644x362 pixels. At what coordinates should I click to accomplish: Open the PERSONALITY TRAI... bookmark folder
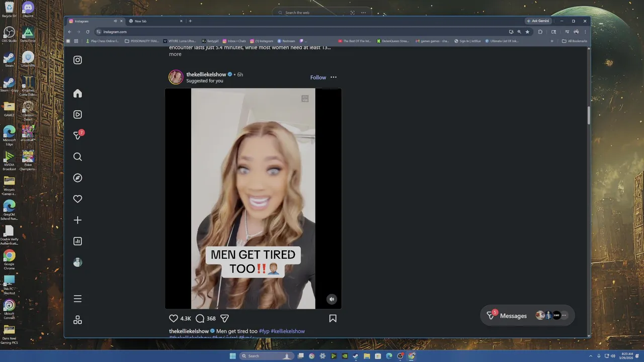click(x=142, y=41)
